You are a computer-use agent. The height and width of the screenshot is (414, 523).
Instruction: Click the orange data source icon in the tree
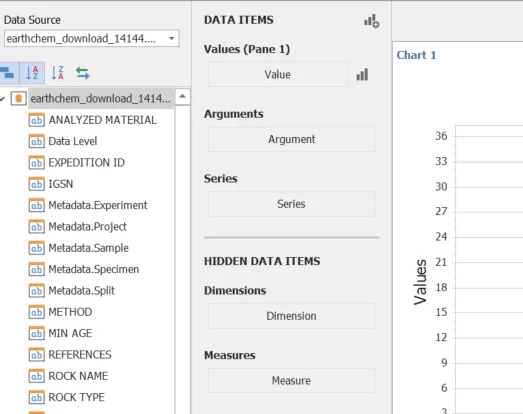click(x=19, y=99)
